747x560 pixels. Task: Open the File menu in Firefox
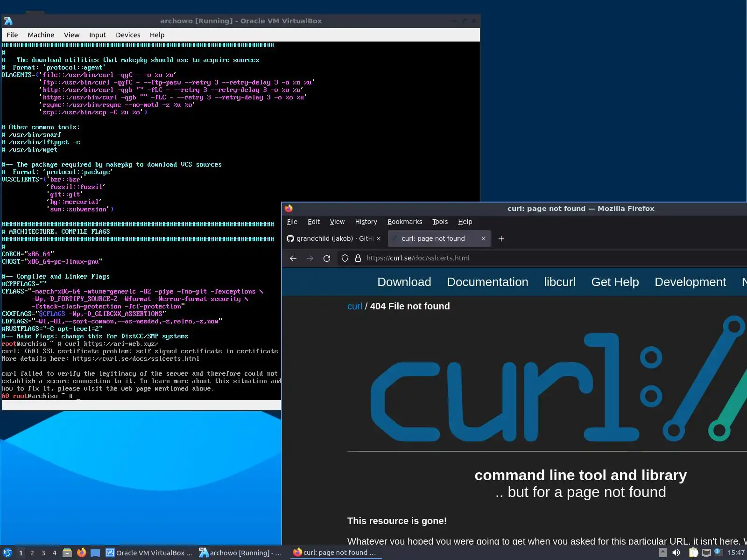pyautogui.click(x=292, y=222)
